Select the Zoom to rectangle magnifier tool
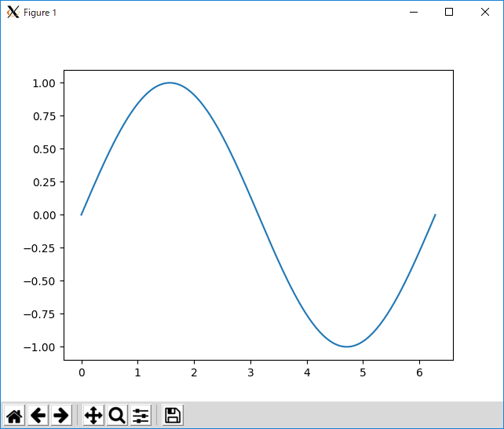504x429 pixels. (x=117, y=415)
